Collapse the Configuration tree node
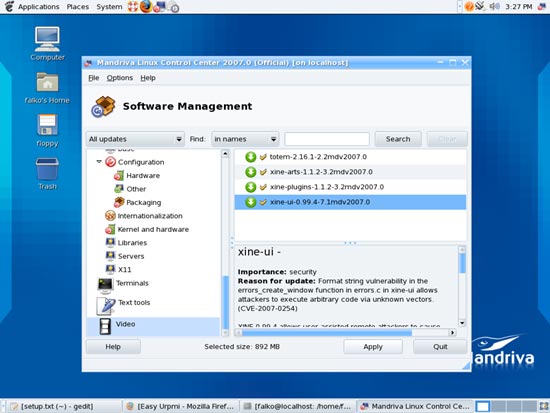Image resolution: width=550 pixels, height=413 pixels. tap(99, 162)
